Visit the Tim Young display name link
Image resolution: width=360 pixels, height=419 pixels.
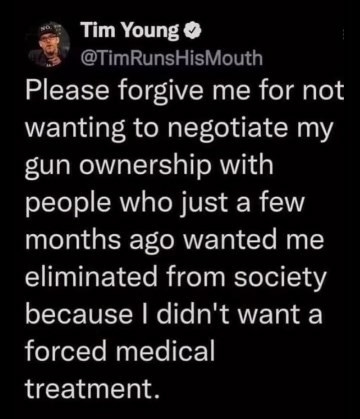(x=129, y=32)
